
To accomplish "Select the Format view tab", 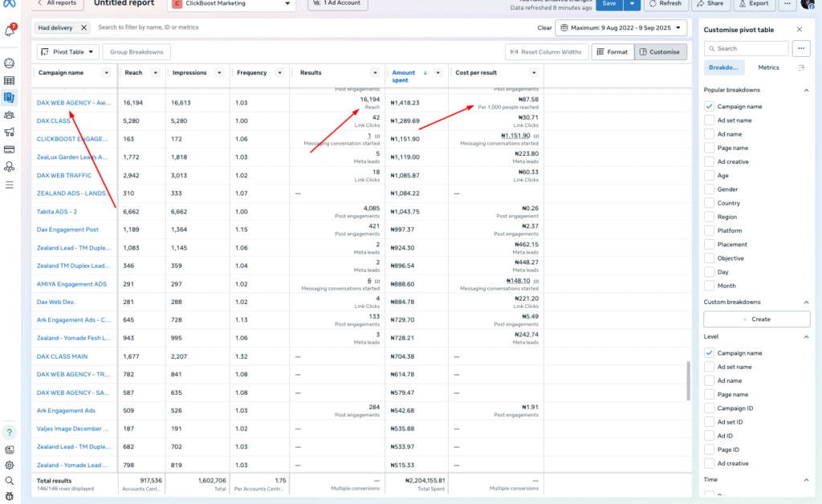I will coord(612,52).
